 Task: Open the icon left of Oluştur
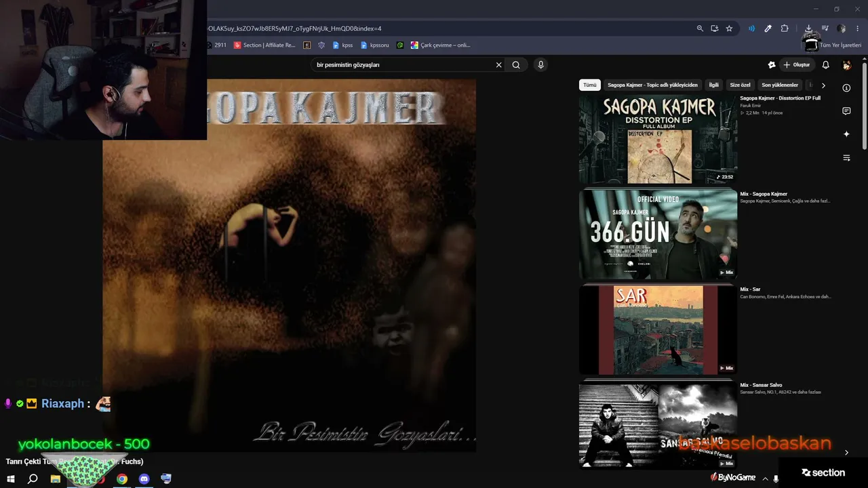771,65
